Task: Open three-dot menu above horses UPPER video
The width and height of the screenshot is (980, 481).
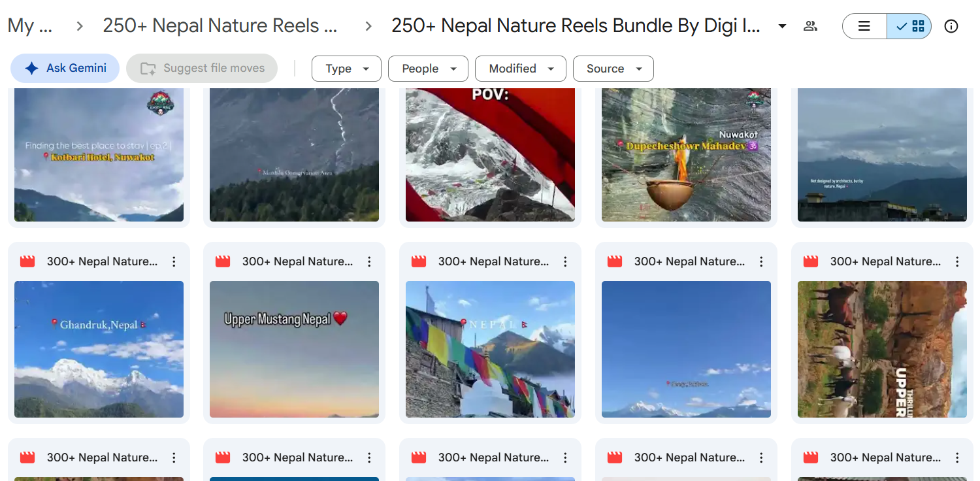Action: tap(957, 261)
